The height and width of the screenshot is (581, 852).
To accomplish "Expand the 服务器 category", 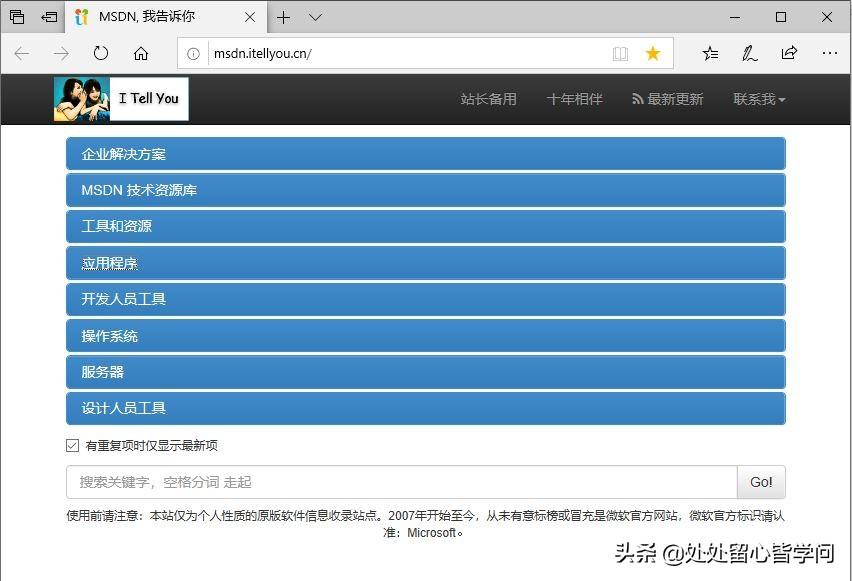I will pos(425,372).
